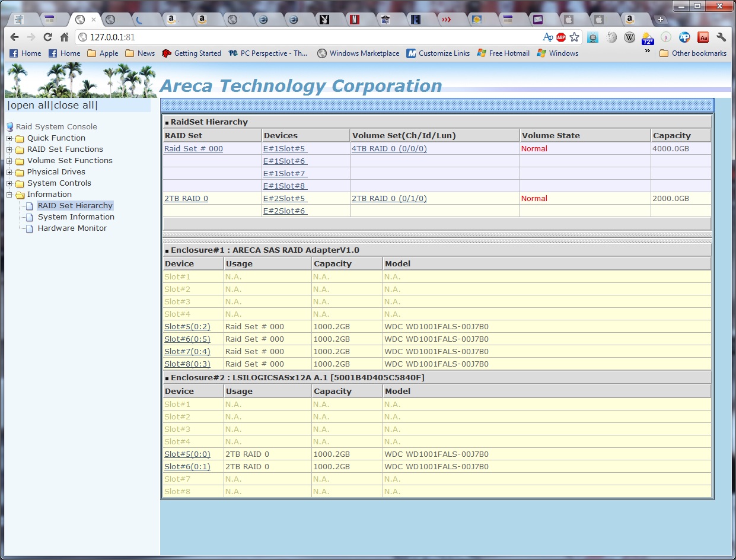Screen dimensions: 736x560
Task: Open the 2TB RAID 0 raid set link
Action: point(186,199)
